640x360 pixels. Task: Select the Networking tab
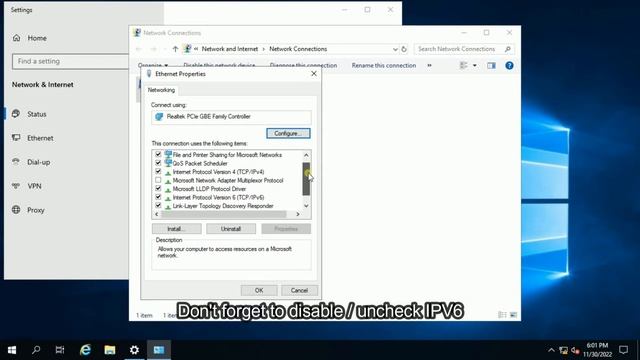pos(161,90)
